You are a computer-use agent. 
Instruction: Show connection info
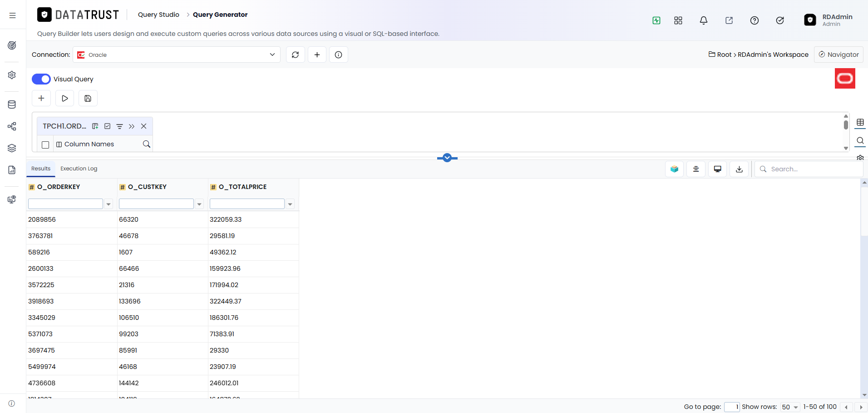point(339,55)
